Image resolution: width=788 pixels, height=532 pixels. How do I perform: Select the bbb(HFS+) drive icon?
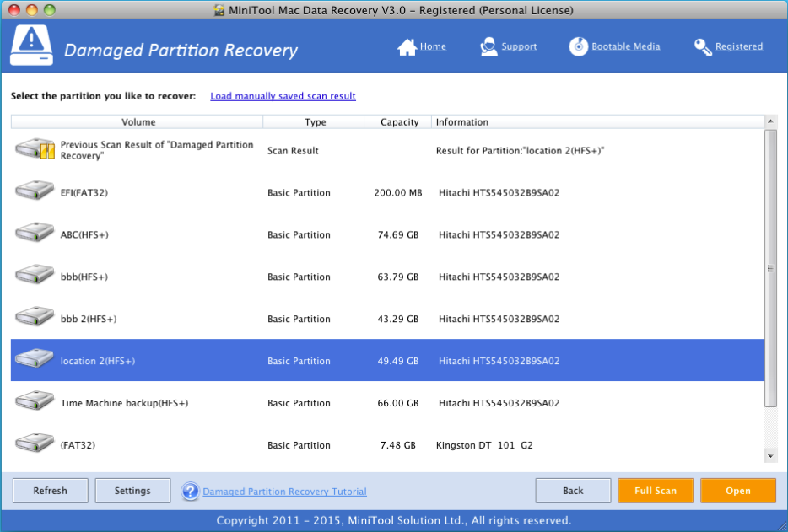click(35, 276)
